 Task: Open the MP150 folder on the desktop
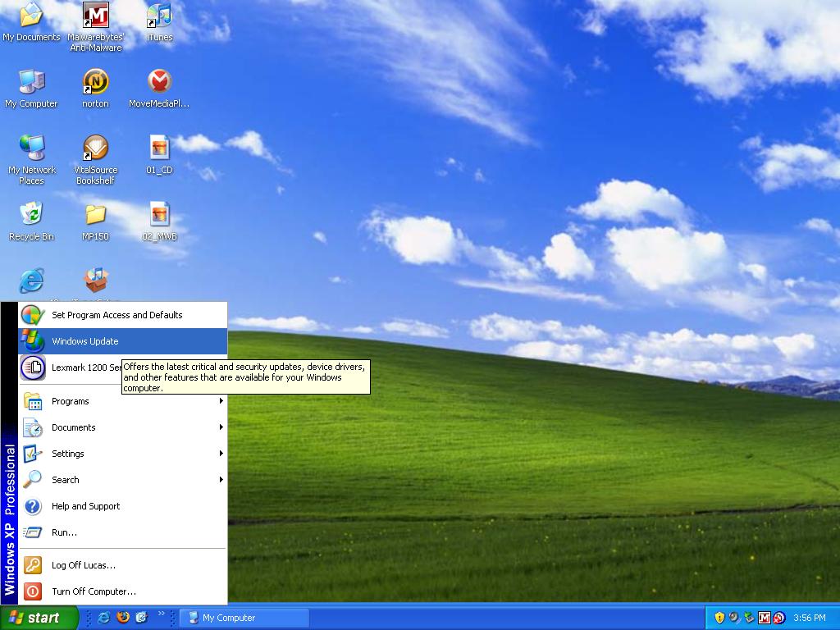click(x=96, y=215)
